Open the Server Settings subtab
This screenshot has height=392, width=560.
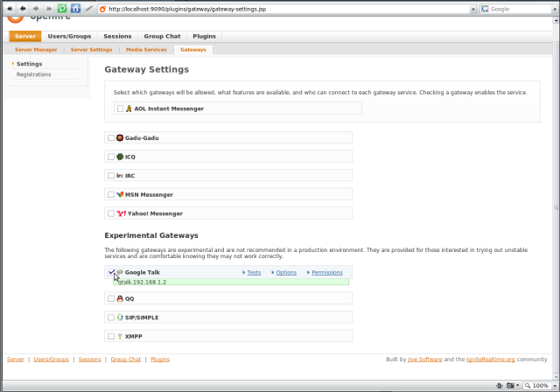[91, 50]
